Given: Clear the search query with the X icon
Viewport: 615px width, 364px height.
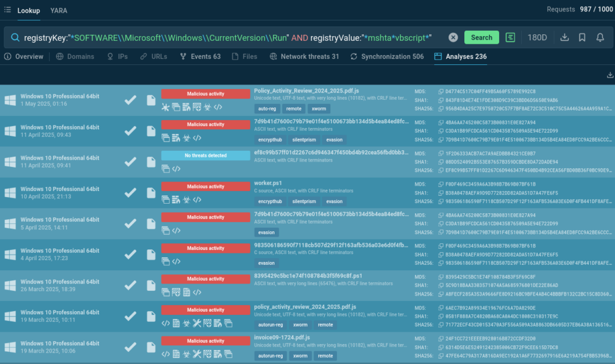Looking at the screenshot, I should point(453,37).
